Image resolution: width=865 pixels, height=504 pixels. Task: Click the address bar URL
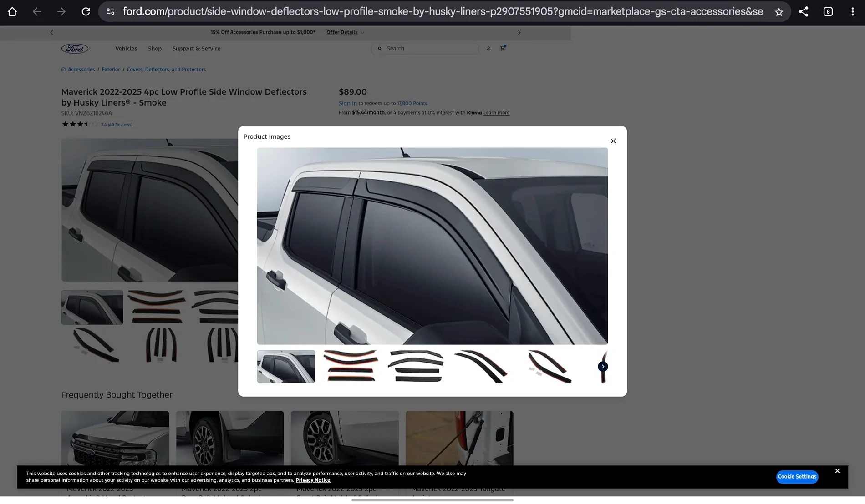click(x=443, y=12)
